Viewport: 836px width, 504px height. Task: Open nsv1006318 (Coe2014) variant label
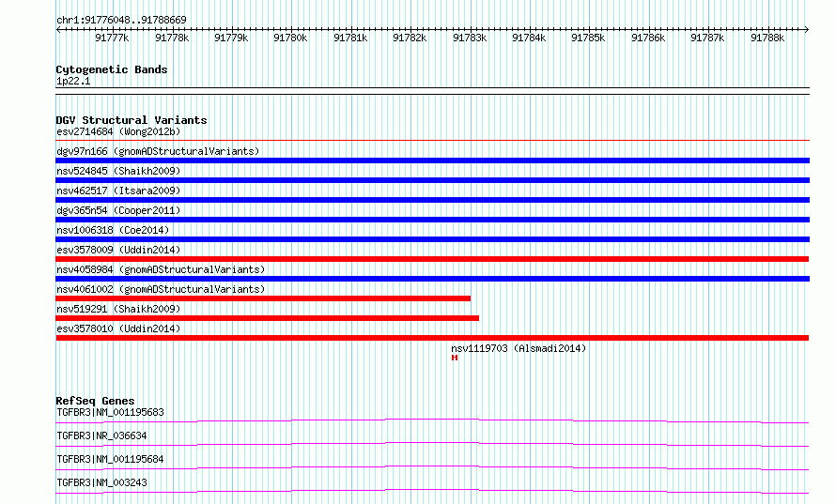click(x=113, y=230)
